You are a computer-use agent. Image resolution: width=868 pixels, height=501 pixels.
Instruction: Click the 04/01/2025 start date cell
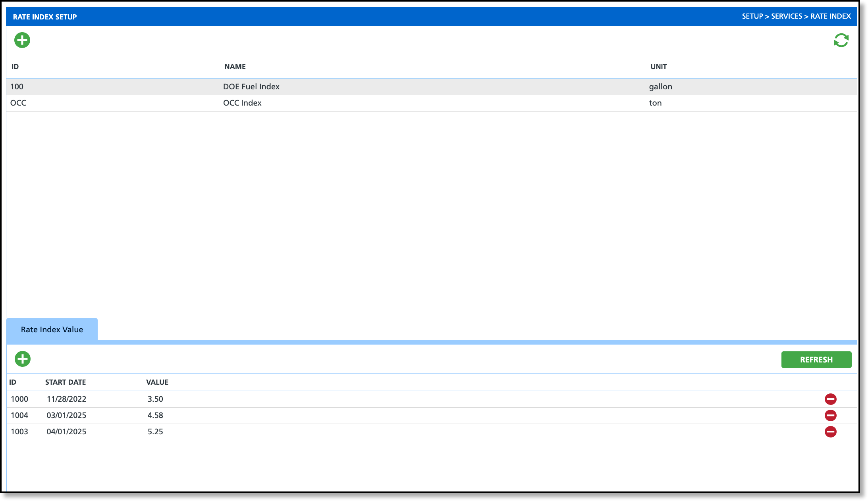click(x=66, y=432)
